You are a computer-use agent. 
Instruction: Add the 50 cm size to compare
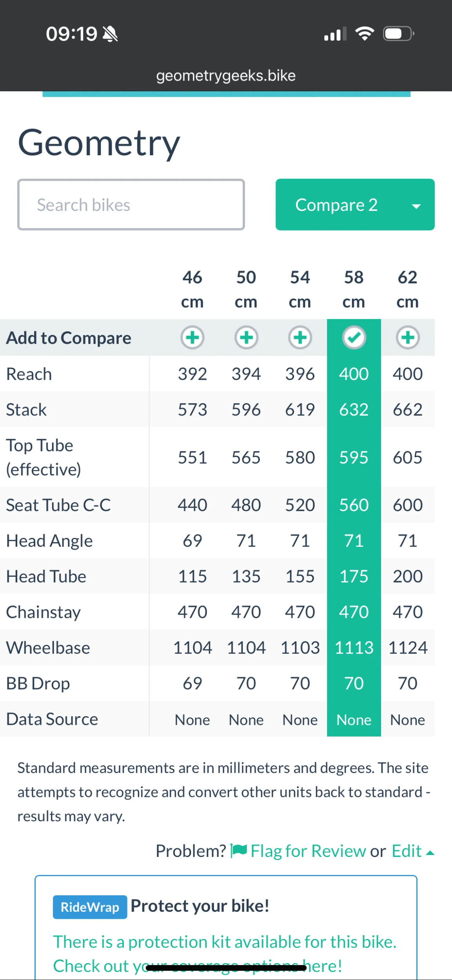pos(246,338)
